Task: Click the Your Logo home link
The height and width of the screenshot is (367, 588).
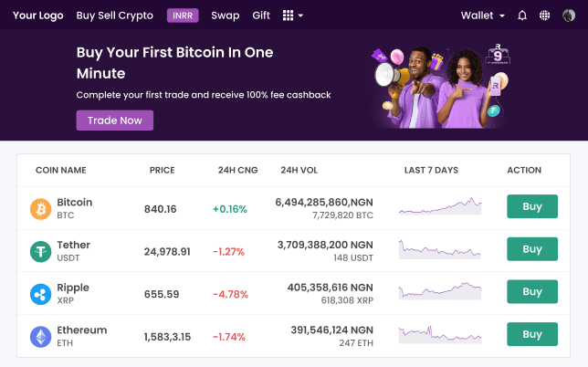Action: (37, 16)
